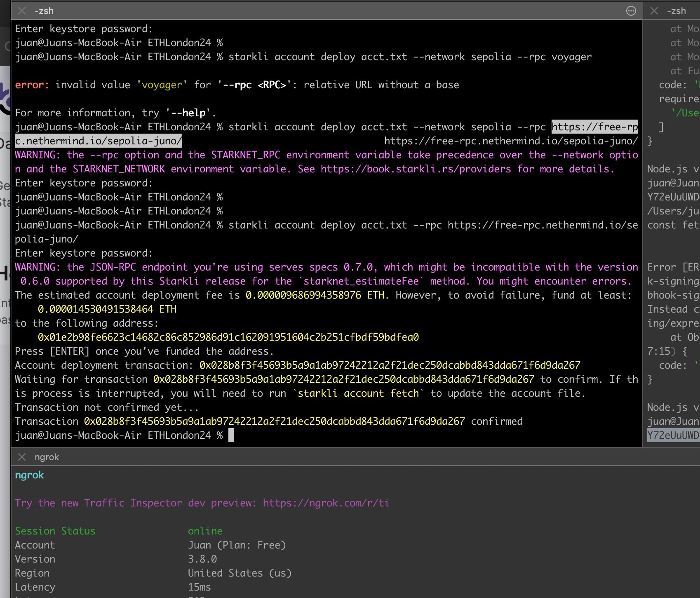Close the main -zsh terminal pane

pyautogui.click(x=22, y=11)
